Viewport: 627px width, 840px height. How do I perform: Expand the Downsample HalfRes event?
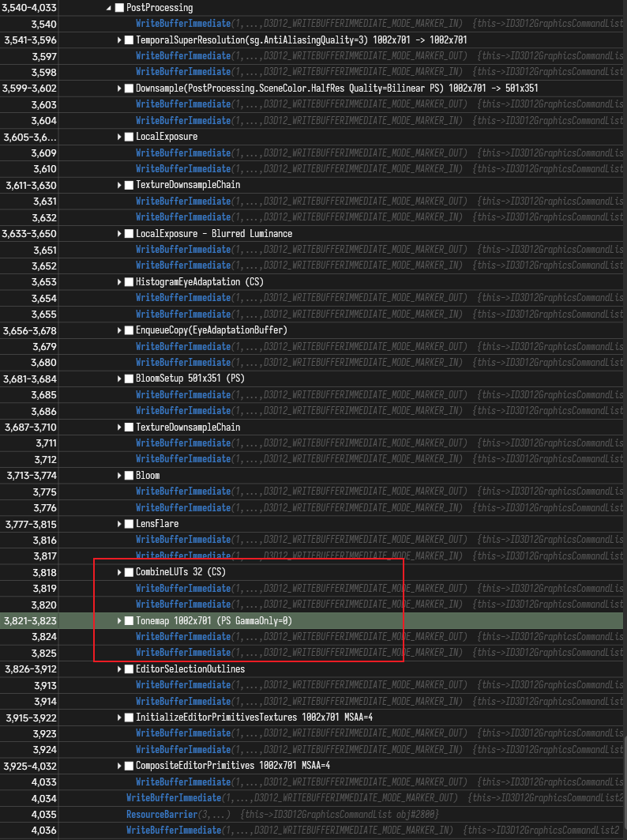[x=120, y=89]
